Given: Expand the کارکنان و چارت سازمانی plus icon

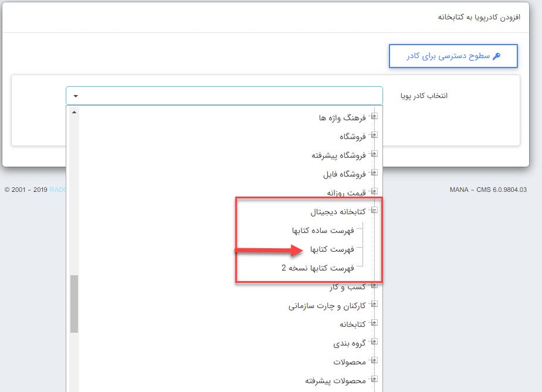Looking at the screenshot, I should [x=375, y=305].
